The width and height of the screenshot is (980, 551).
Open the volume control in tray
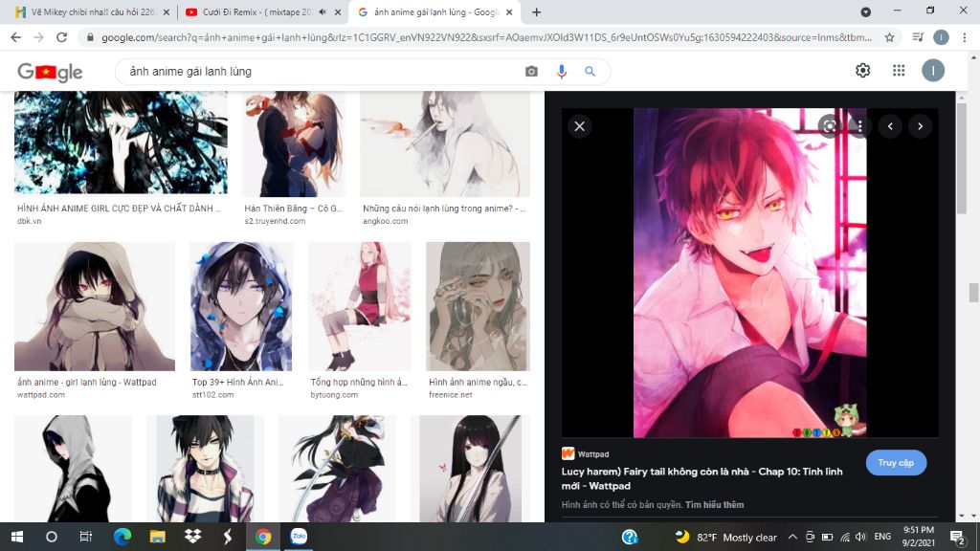tap(861, 537)
